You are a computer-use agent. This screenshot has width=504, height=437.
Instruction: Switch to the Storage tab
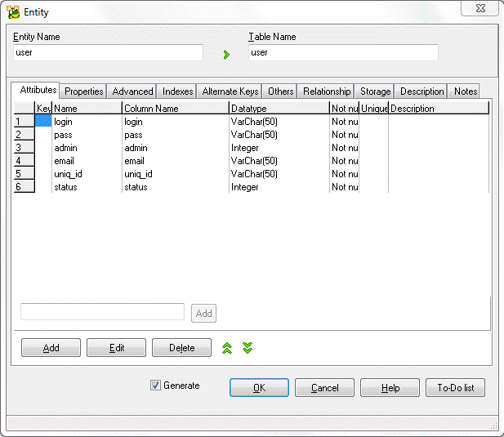tap(375, 91)
